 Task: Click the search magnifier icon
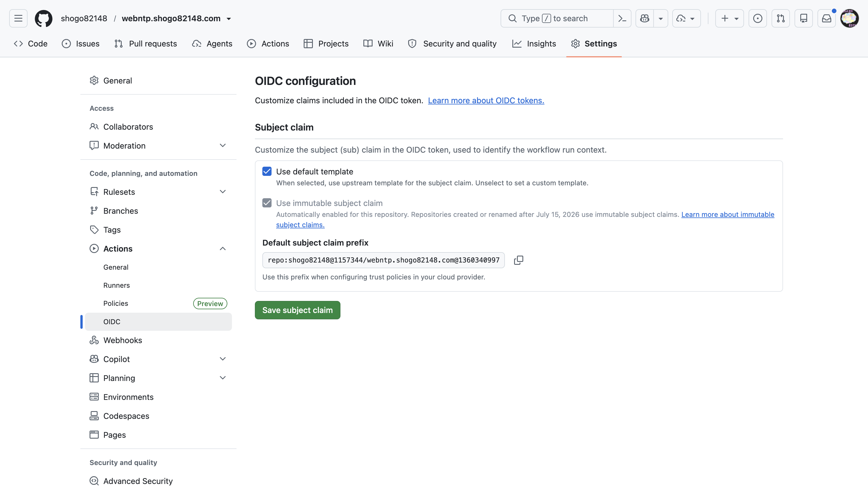(x=512, y=18)
